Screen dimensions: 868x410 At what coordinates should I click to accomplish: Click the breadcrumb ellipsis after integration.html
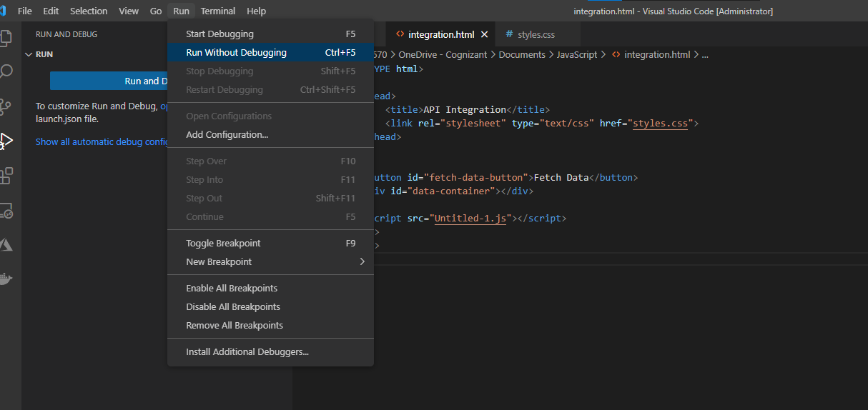coord(705,54)
